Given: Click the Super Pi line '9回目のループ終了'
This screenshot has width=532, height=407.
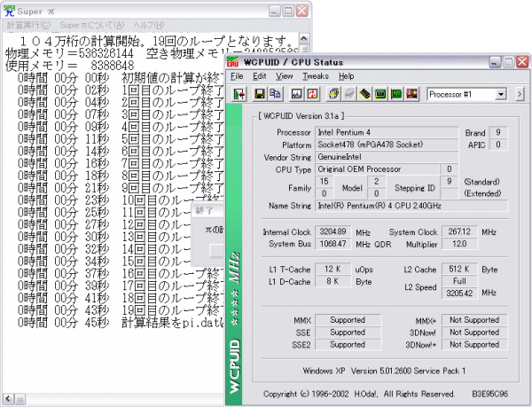Looking at the screenshot, I should [x=173, y=188].
